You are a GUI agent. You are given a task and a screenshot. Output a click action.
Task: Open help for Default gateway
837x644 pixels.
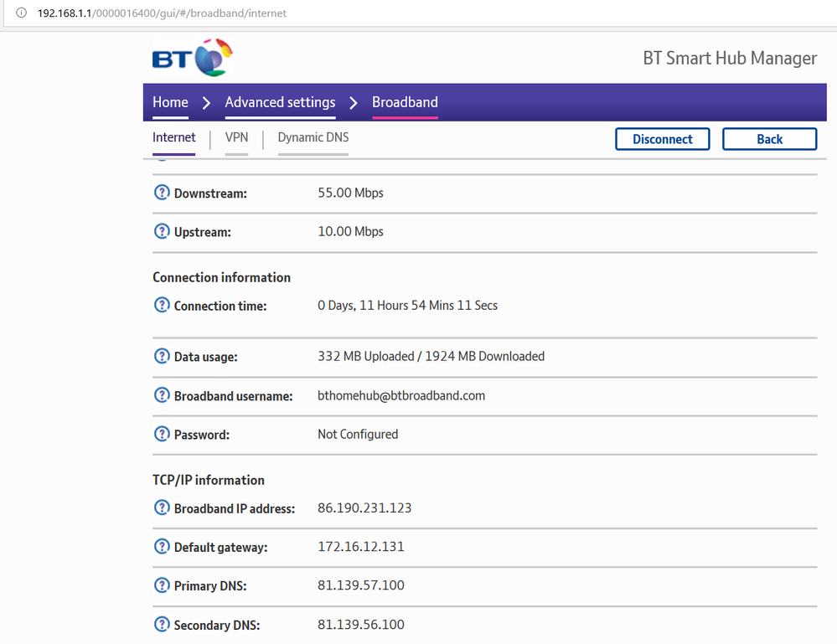(161, 547)
